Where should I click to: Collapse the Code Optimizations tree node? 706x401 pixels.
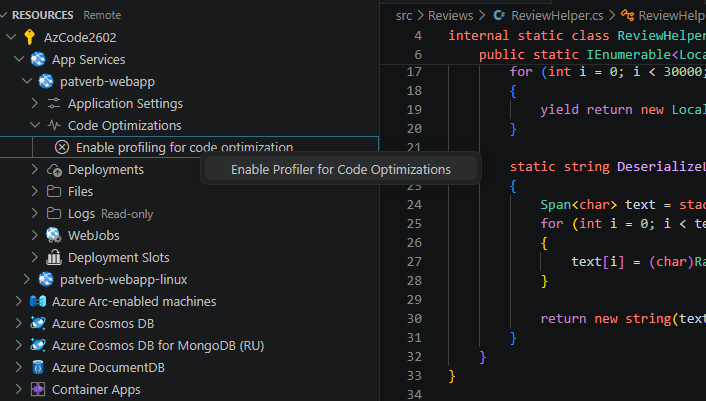[x=35, y=126]
